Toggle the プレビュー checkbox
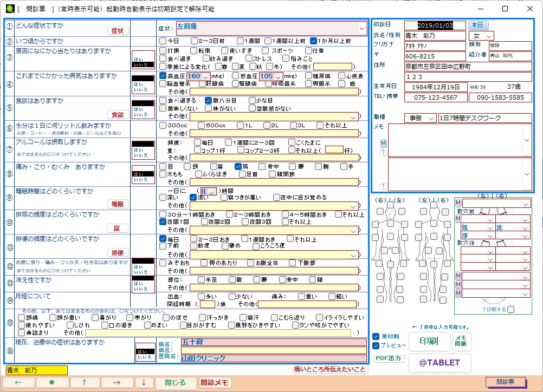Screen dimensions: 543x392 tap(376, 345)
